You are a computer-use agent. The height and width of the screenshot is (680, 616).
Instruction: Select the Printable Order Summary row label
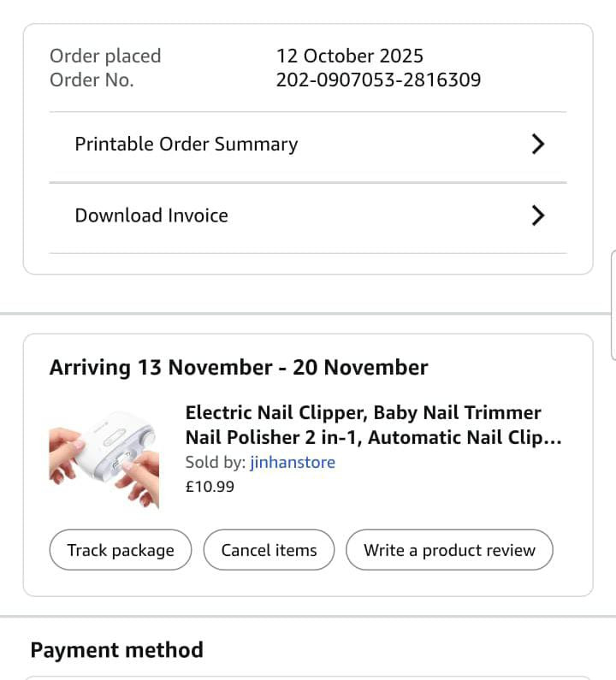click(x=186, y=144)
